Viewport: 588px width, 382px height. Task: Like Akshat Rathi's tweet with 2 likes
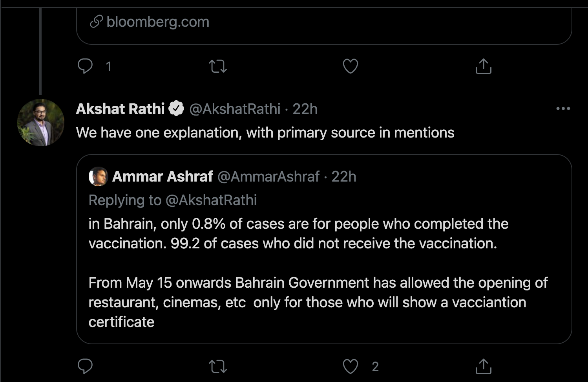pos(351,366)
